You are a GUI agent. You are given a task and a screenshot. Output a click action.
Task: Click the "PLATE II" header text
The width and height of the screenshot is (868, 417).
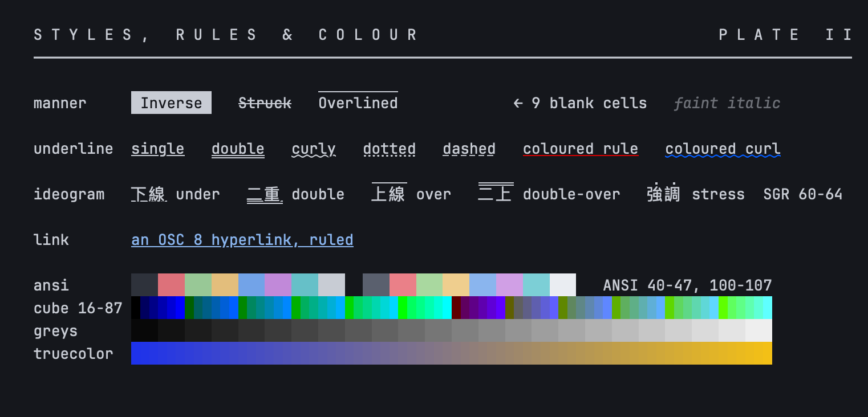[785, 35]
